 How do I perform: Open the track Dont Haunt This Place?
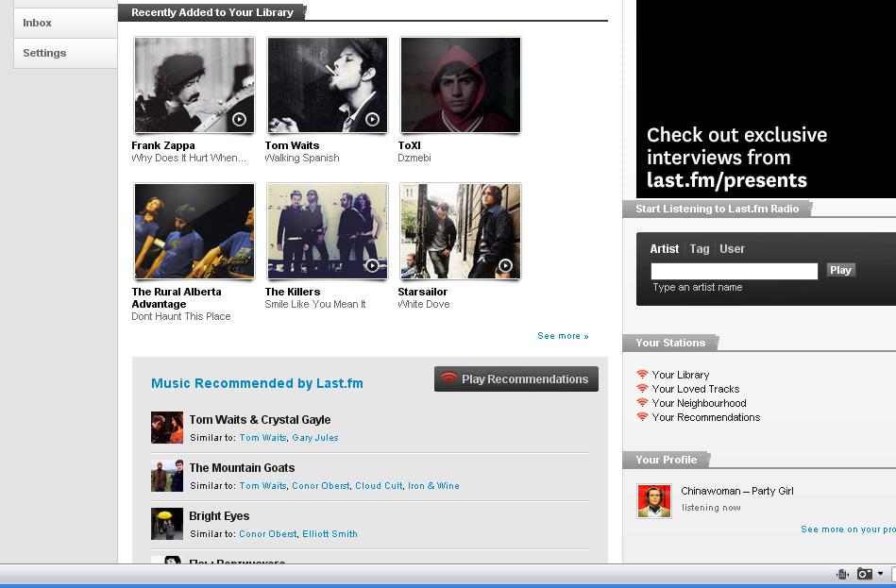(181, 316)
